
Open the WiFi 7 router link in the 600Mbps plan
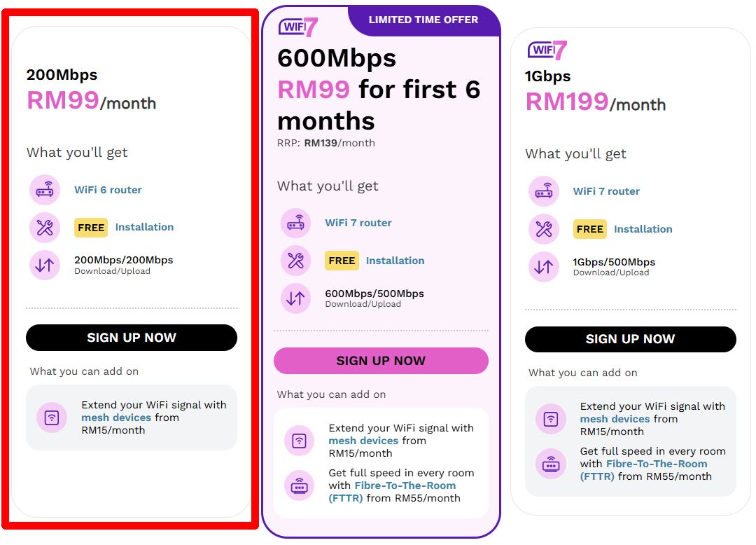coord(358,223)
